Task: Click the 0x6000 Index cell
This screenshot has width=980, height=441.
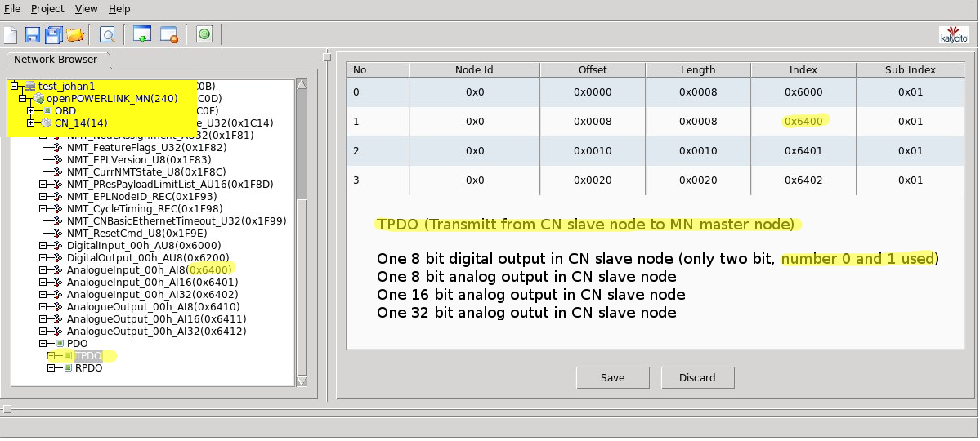Action: 803,91
